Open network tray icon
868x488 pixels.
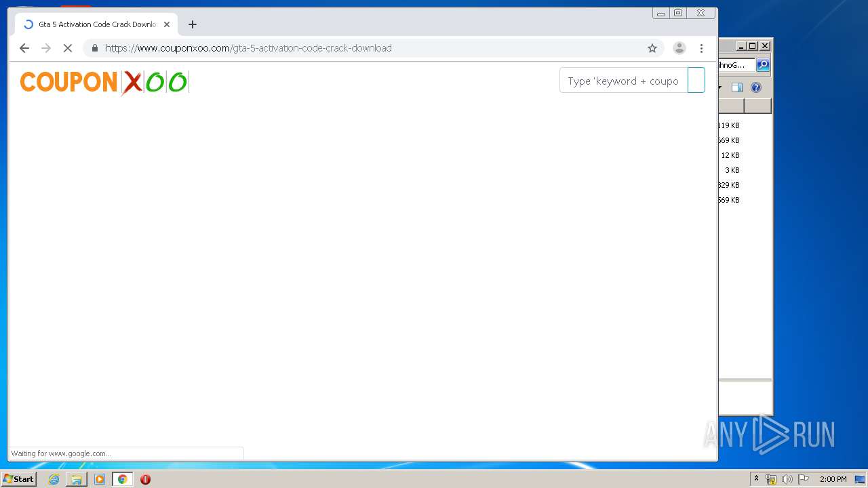[x=771, y=479]
